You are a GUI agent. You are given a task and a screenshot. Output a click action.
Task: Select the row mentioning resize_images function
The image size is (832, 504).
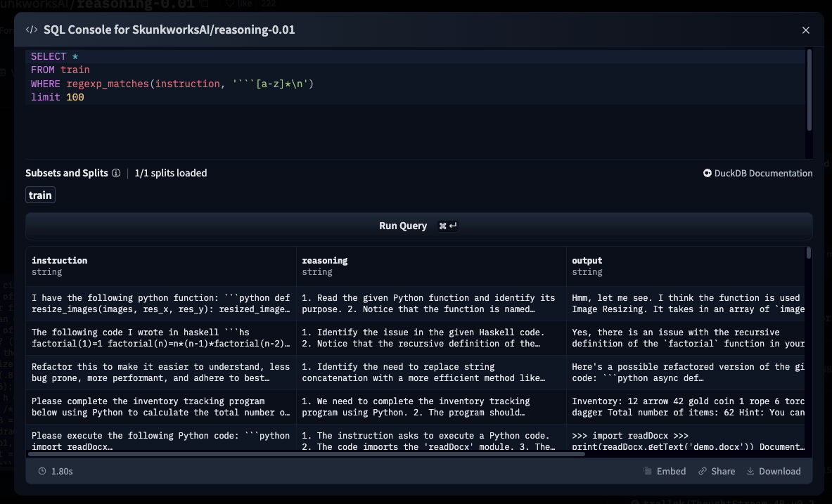click(x=162, y=303)
